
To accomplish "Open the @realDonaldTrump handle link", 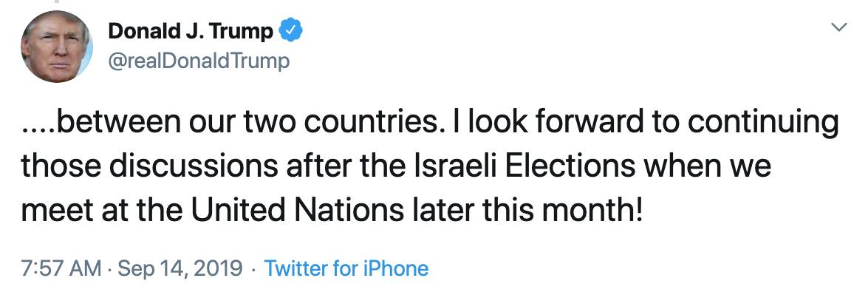I will pos(199,61).
